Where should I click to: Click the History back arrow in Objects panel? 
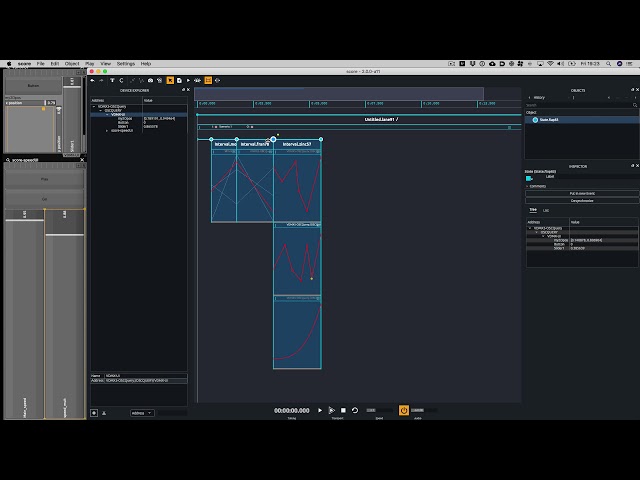point(529,98)
